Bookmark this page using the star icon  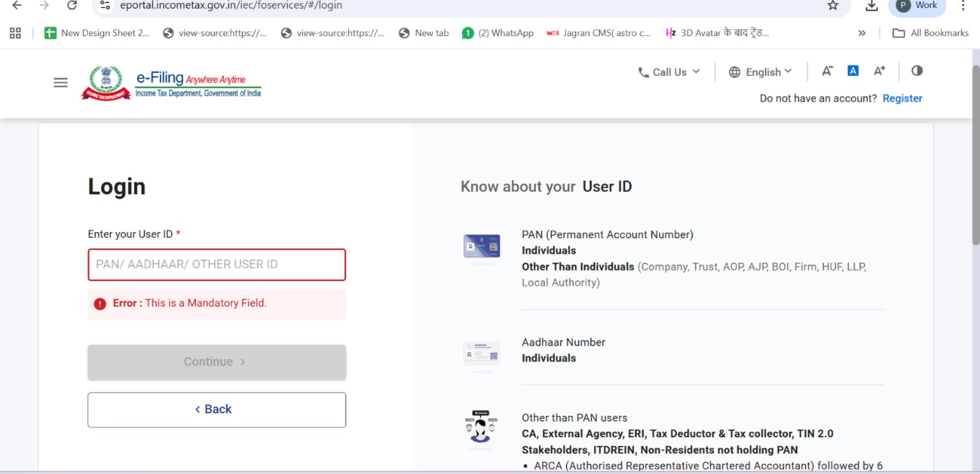click(832, 5)
